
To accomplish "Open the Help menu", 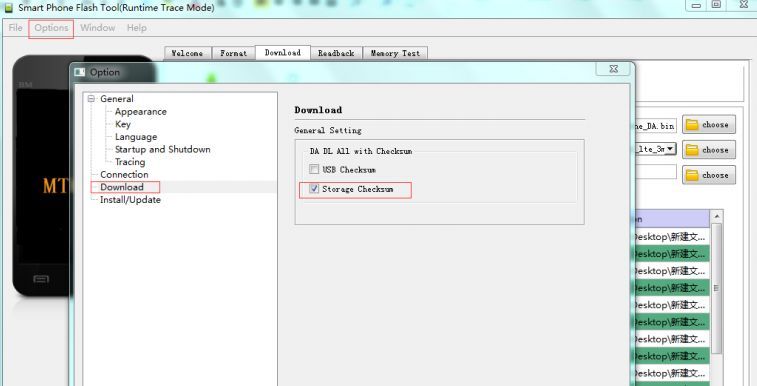I will coord(137,28).
